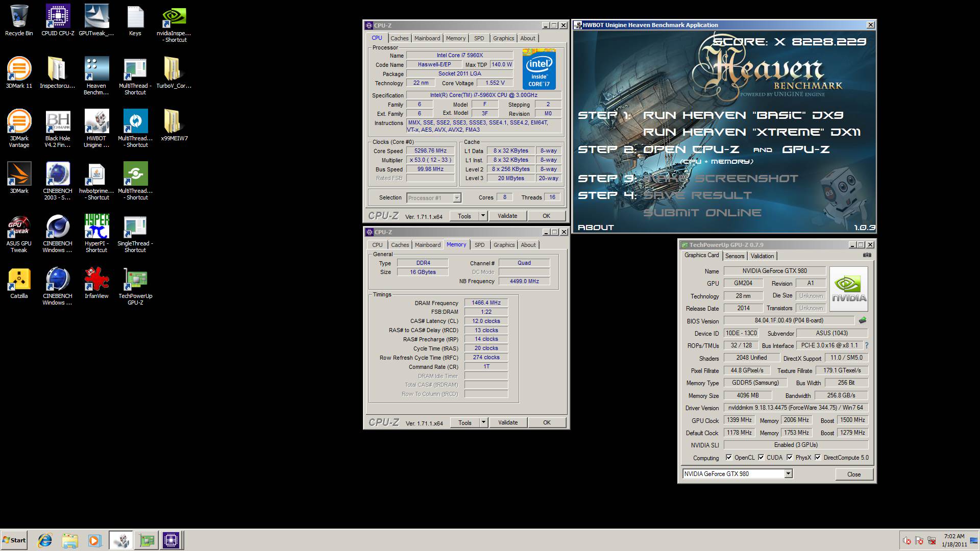Click Core Speed value 5298.76 MHz
The height and width of the screenshot is (551, 980).
click(x=430, y=151)
